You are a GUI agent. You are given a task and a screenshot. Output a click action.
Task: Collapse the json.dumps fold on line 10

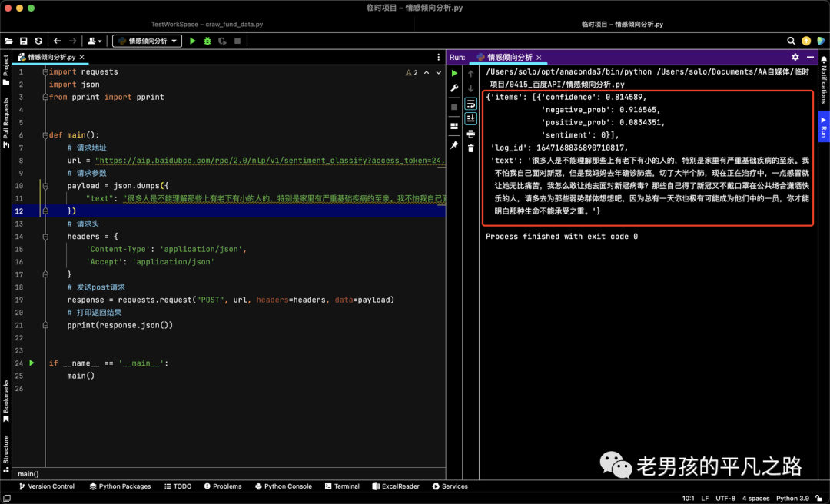[45, 186]
